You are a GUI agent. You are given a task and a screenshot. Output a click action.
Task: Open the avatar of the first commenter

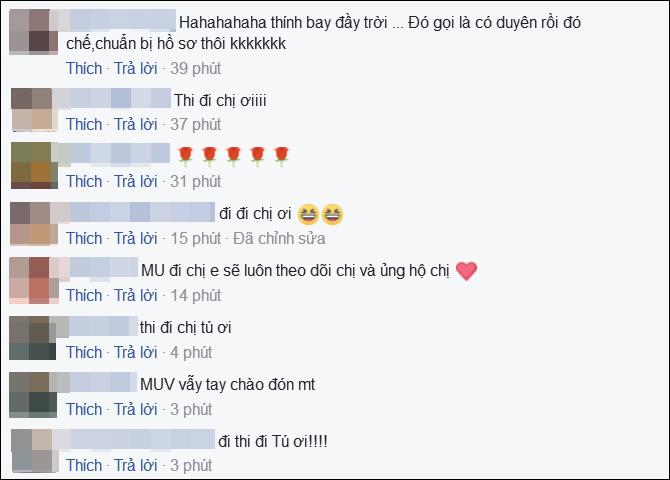[33, 32]
